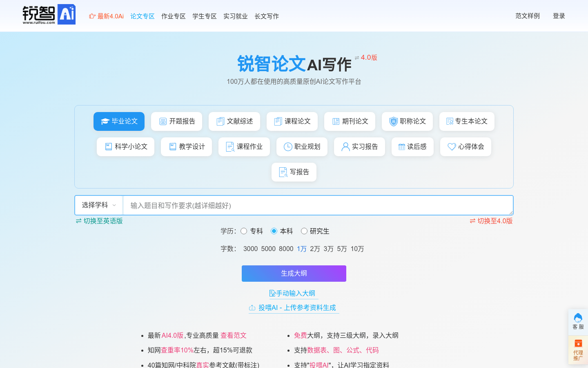Screen dimensions: 588x368
Task: Open the 选择学科 subject dropdown
Action: tap(99, 205)
